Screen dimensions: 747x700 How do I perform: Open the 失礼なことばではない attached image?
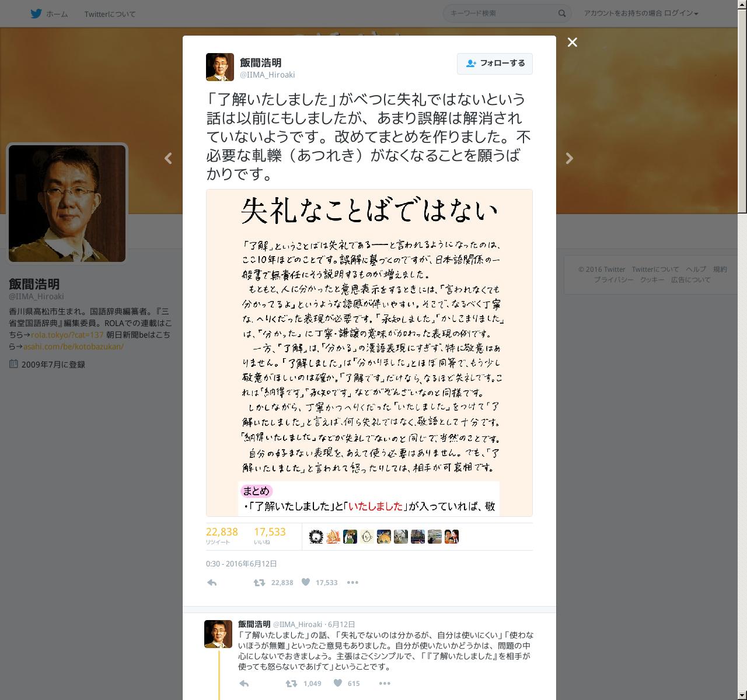[369, 353]
